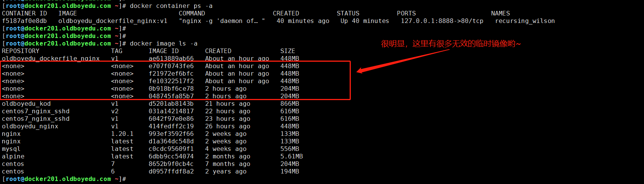This screenshot has width=644, height=184.
Task: Click container ID f5187af0e8db
Action: click(24, 21)
